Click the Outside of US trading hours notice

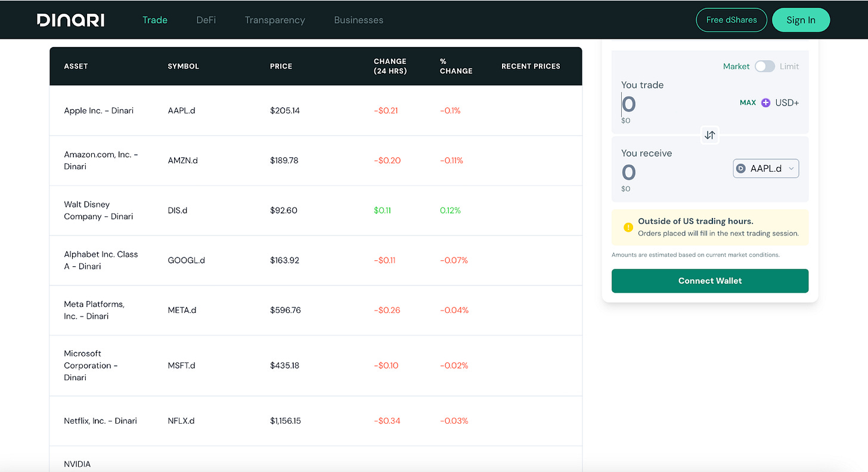[710, 227]
